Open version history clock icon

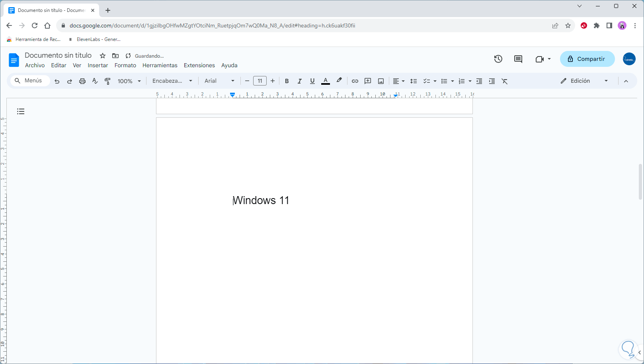(x=498, y=59)
